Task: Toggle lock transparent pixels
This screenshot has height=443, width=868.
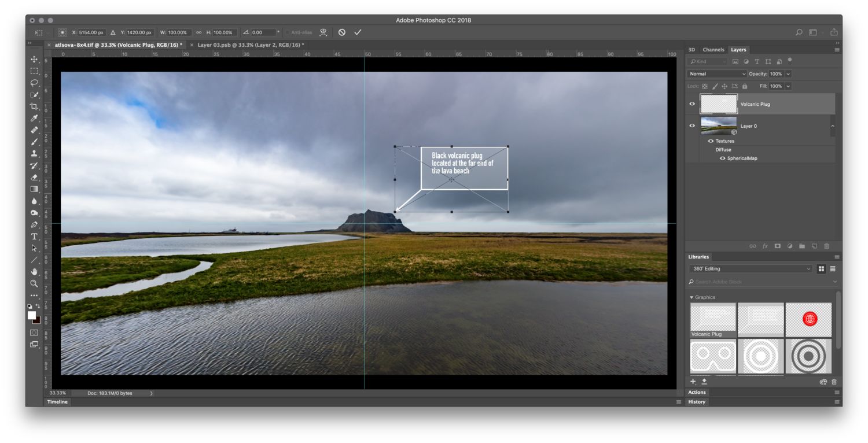Action: (705, 86)
